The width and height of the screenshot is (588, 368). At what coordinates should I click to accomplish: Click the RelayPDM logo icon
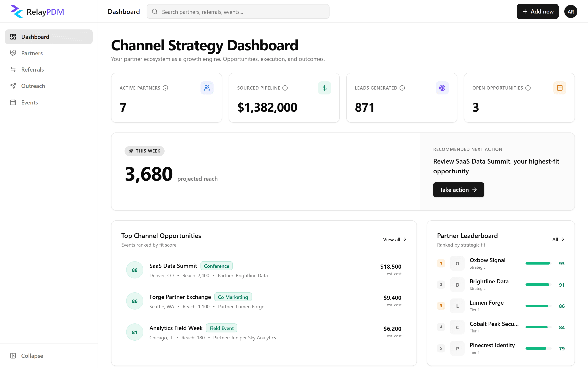pos(16,11)
